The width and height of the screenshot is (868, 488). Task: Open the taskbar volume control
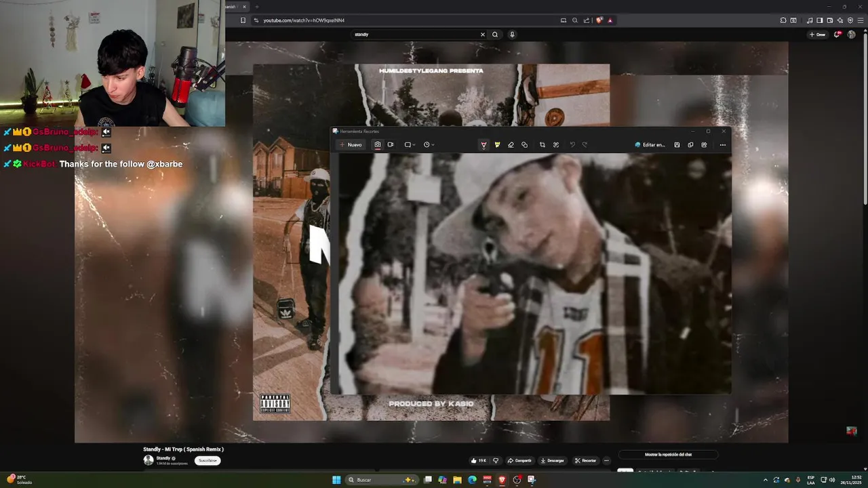pos(832,480)
